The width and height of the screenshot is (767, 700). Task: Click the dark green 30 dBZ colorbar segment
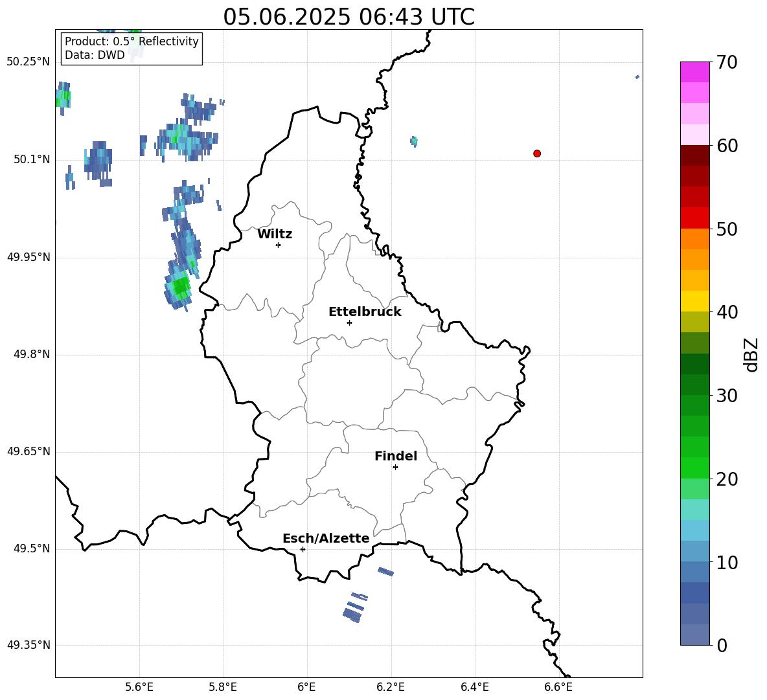[695, 385]
